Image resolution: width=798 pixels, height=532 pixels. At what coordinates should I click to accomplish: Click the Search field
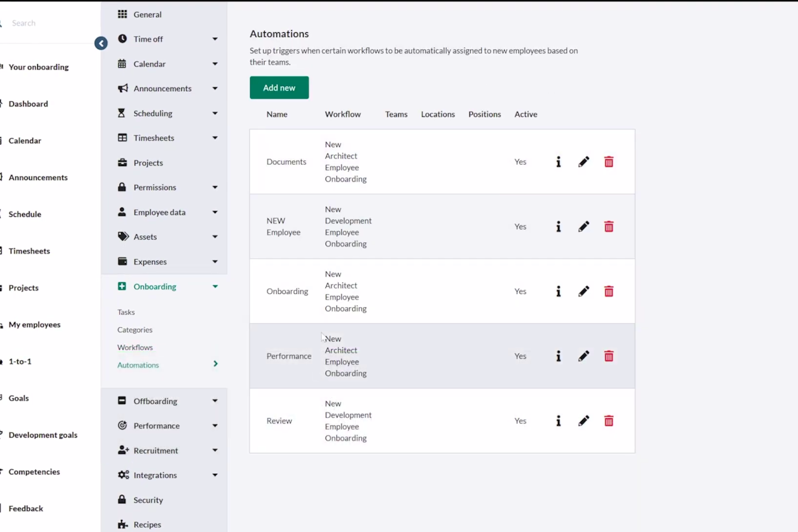(x=49, y=23)
